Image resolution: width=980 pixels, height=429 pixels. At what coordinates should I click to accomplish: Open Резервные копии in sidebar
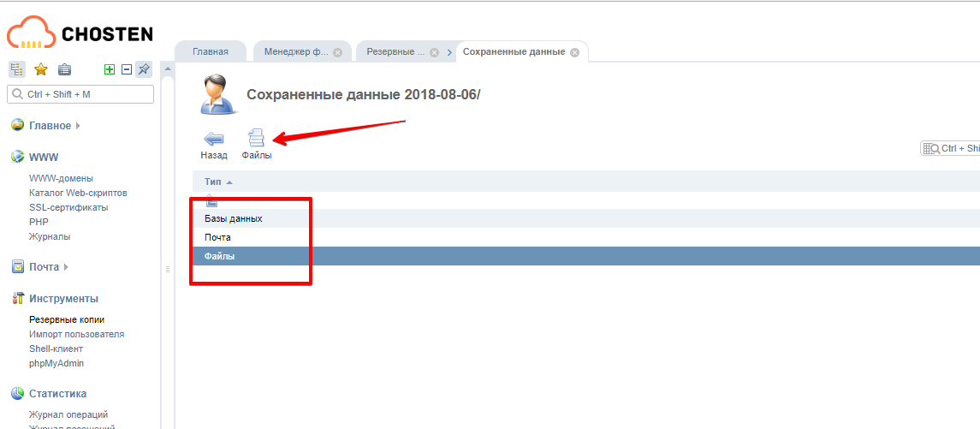66,319
